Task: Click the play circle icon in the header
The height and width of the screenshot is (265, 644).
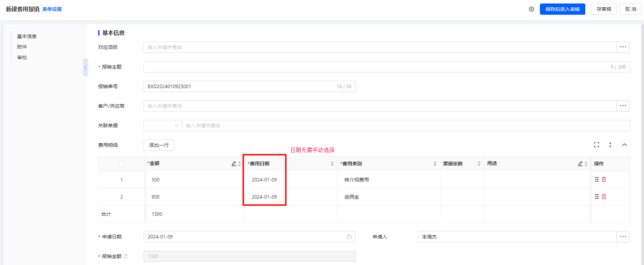Action: pyautogui.click(x=532, y=9)
